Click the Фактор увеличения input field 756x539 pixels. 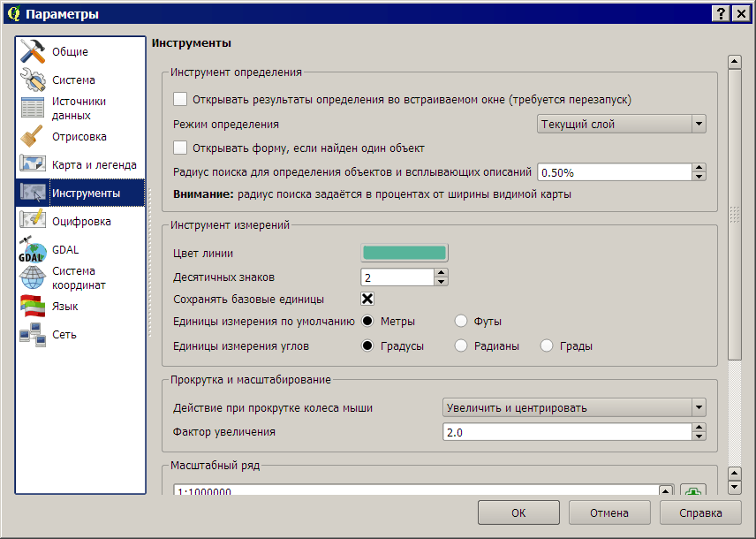tap(565, 431)
